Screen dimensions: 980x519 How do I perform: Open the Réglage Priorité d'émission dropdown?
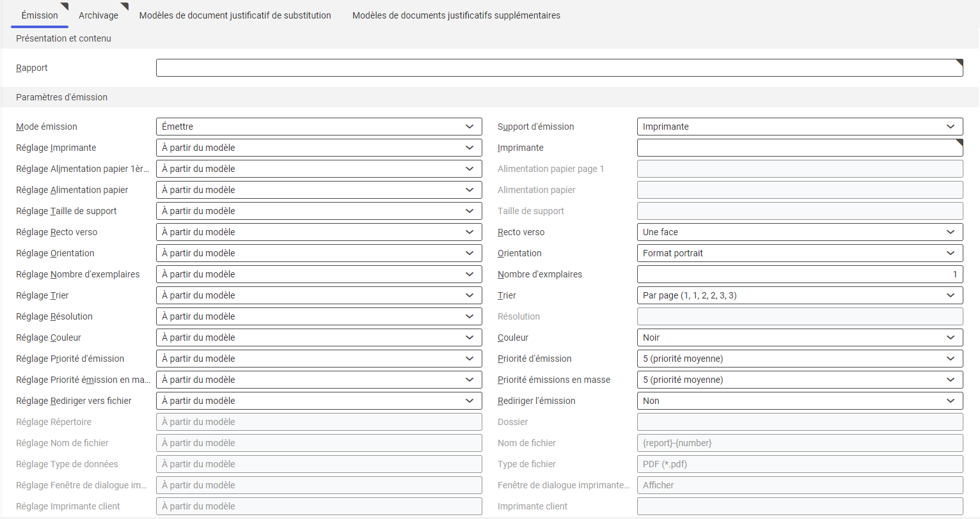pos(319,359)
